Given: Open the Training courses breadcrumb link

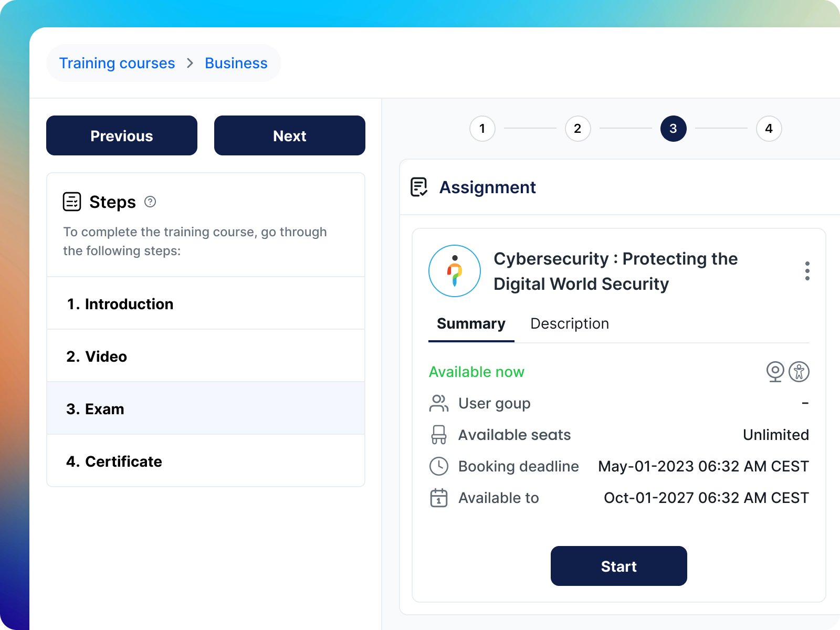Looking at the screenshot, I should [x=117, y=63].
